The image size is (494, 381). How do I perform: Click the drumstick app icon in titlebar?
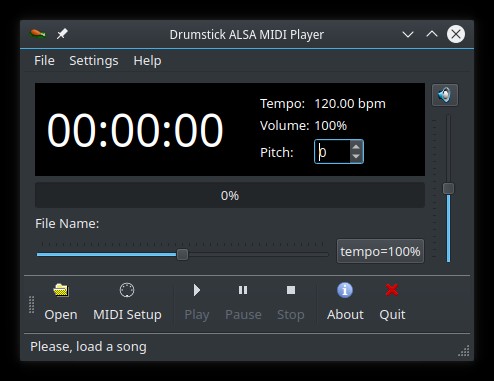pyautogui.click(x=37, y=34)
